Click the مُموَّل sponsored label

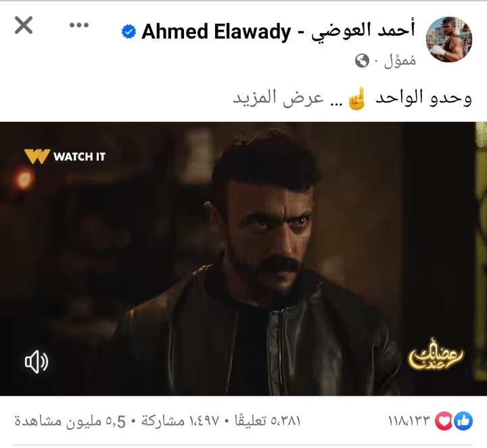click(400, 60)
